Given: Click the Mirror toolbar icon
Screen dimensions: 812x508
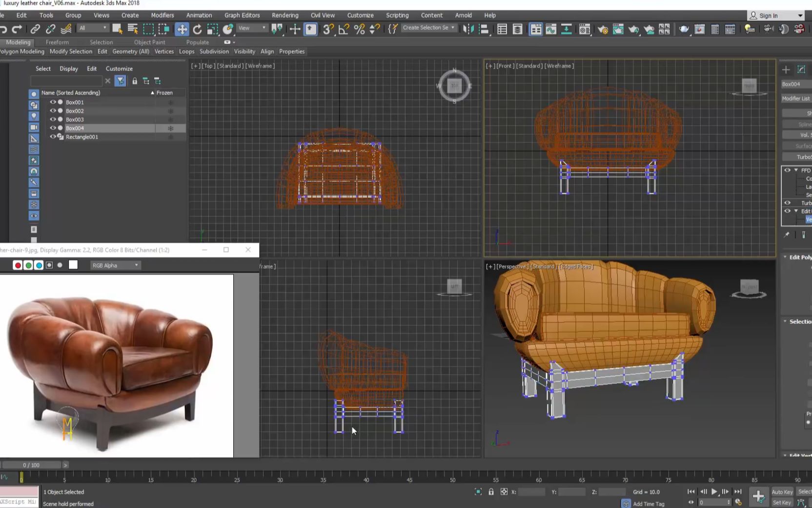Looking at the screenshot, I should (x=469, y=29).
